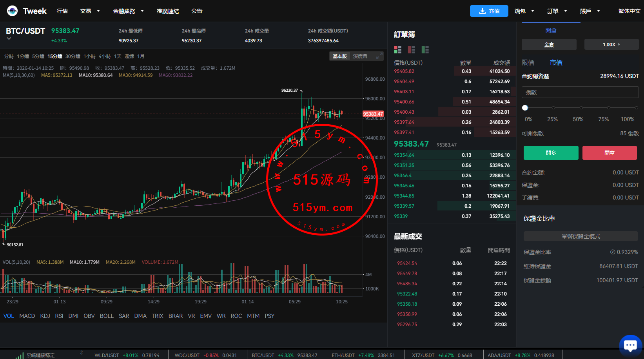644x359 pixels.
Task: Open the live chat support bubble
Action: click(x=630, y=345)
